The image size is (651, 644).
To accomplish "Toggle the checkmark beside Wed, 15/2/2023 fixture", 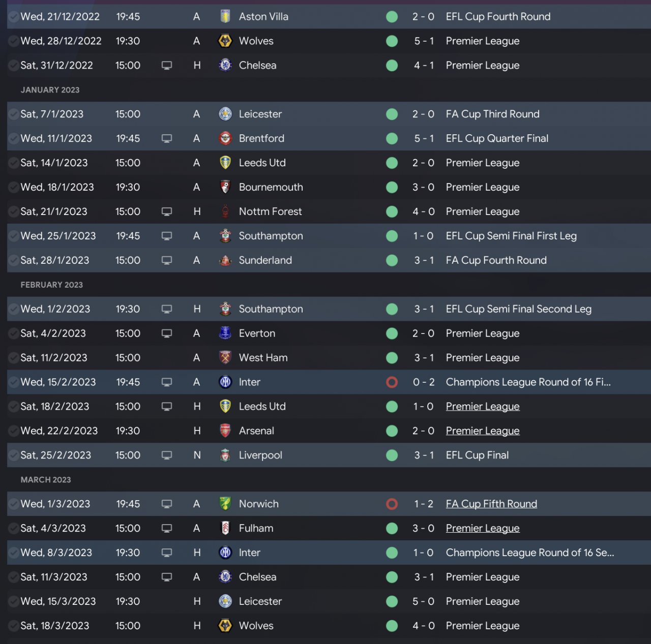I will coord(13,382).
